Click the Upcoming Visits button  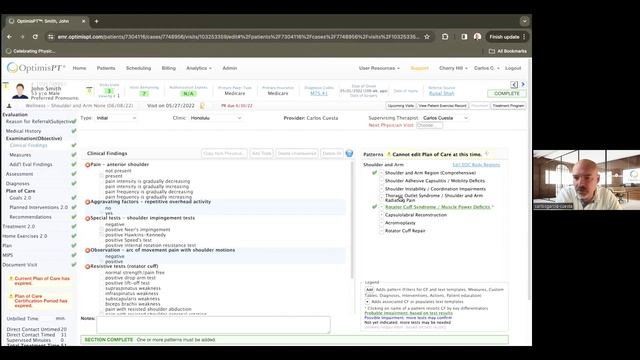401,106
